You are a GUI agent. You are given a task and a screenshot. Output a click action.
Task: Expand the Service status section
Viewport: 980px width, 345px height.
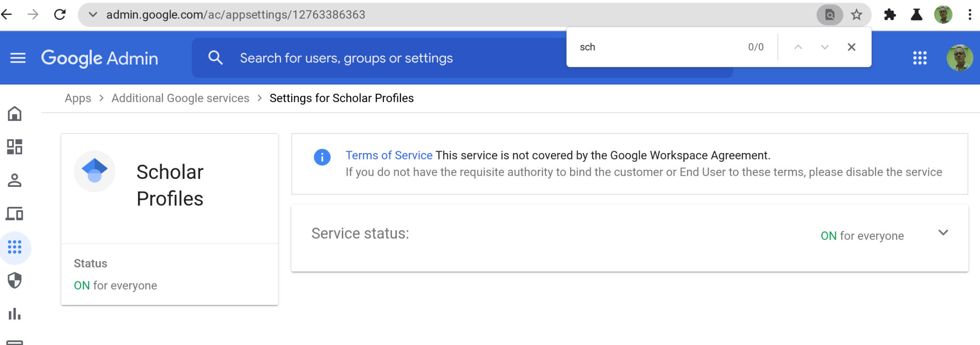click(943, 233)
